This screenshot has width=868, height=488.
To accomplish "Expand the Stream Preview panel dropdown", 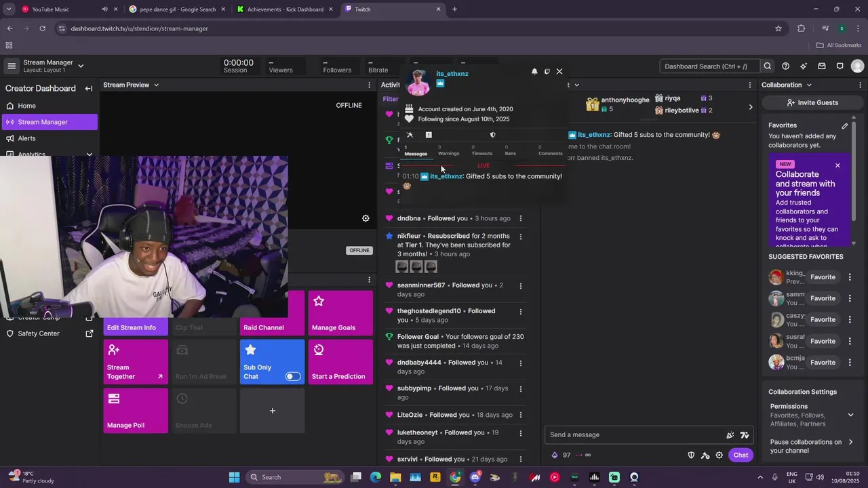I will [x=156, y=85].
